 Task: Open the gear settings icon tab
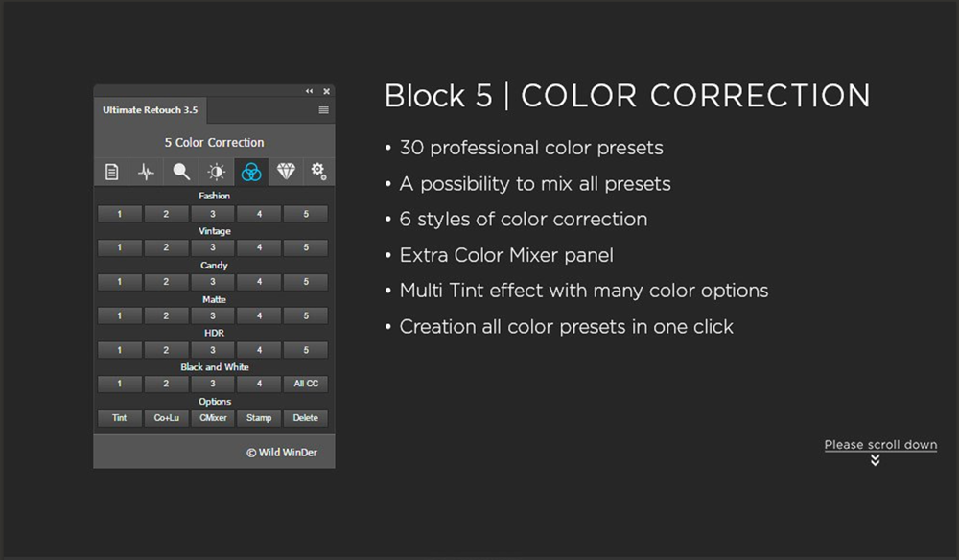[x=318, y=173]
